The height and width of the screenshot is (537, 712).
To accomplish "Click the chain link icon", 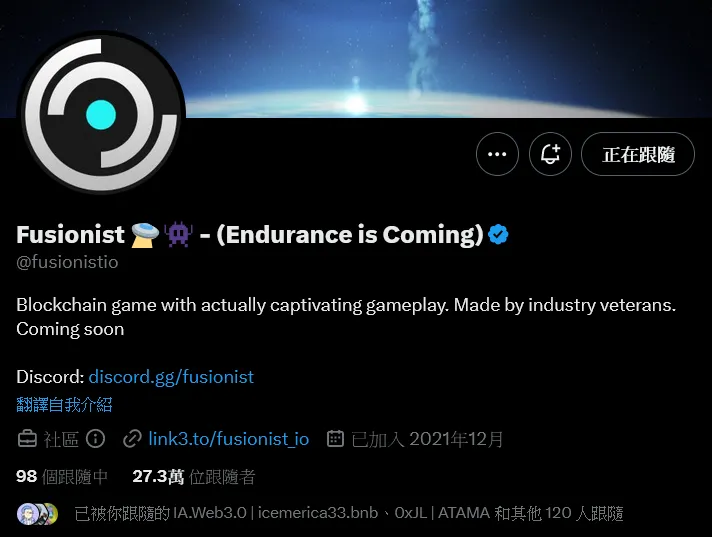I will (132, 439).
